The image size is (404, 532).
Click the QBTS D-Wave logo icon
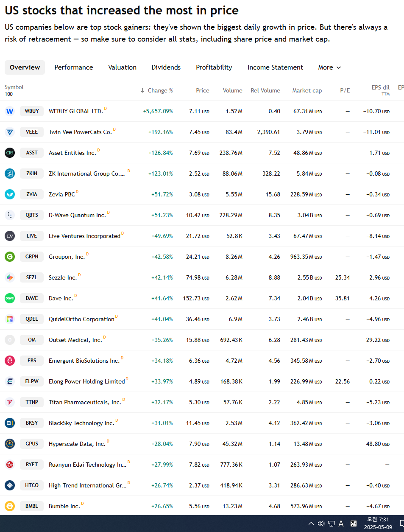(x=10, y=215)
